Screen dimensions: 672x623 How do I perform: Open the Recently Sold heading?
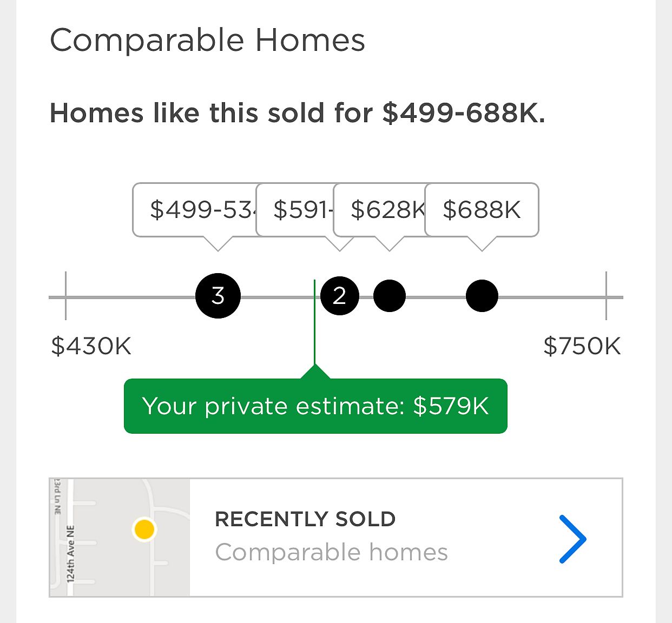305,519
